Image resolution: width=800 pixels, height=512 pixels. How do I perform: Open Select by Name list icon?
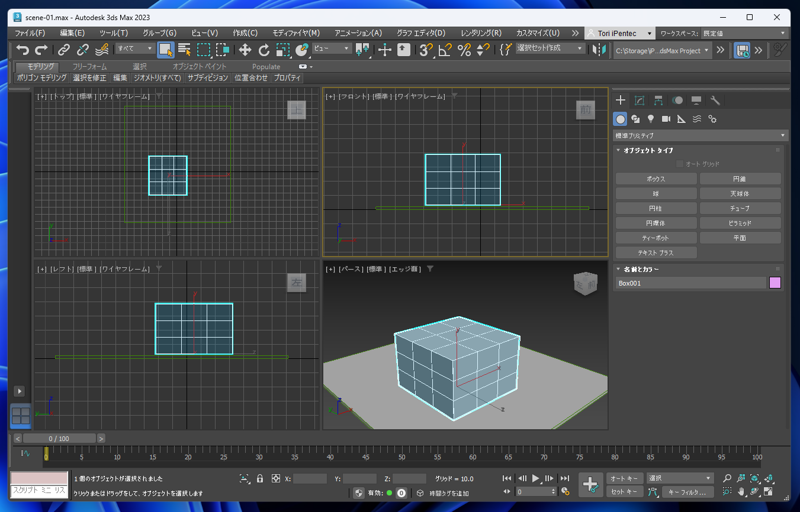184,49
